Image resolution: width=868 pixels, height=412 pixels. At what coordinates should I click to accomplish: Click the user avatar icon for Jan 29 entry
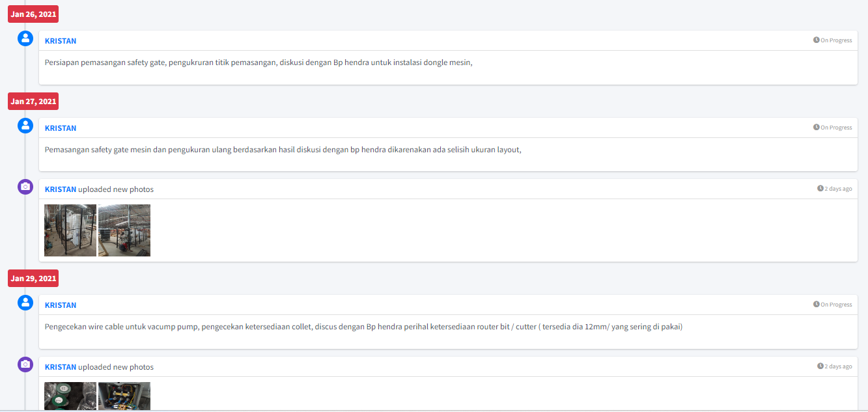pyautogui.click(x=25, y=303)
